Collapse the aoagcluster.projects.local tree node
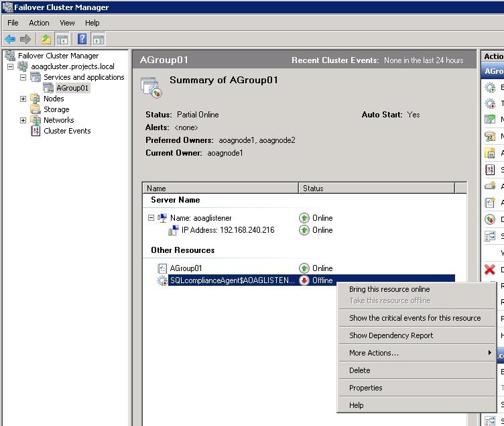Screen dimensions: 504x426 pos(10,66)
